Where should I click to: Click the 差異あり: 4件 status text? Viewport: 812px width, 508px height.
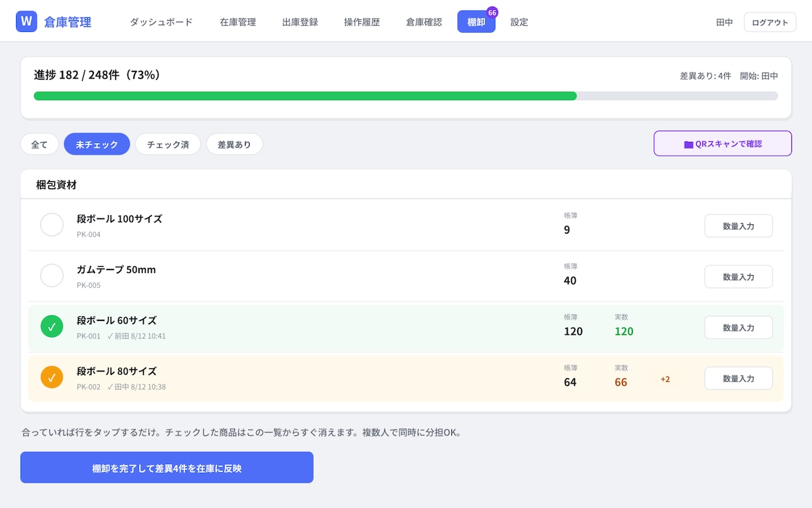coord(706,76)
